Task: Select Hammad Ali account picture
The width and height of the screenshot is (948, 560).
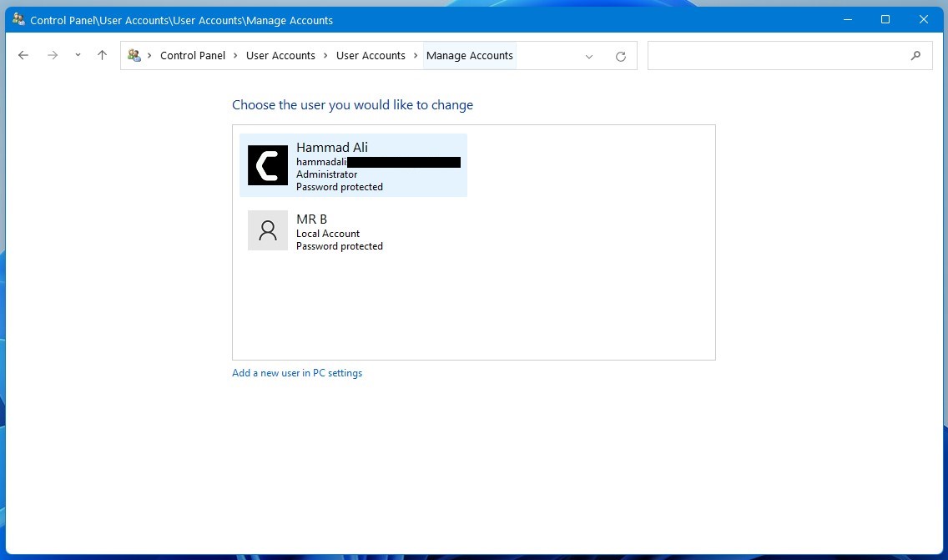Action: click(x=268, y=165)
